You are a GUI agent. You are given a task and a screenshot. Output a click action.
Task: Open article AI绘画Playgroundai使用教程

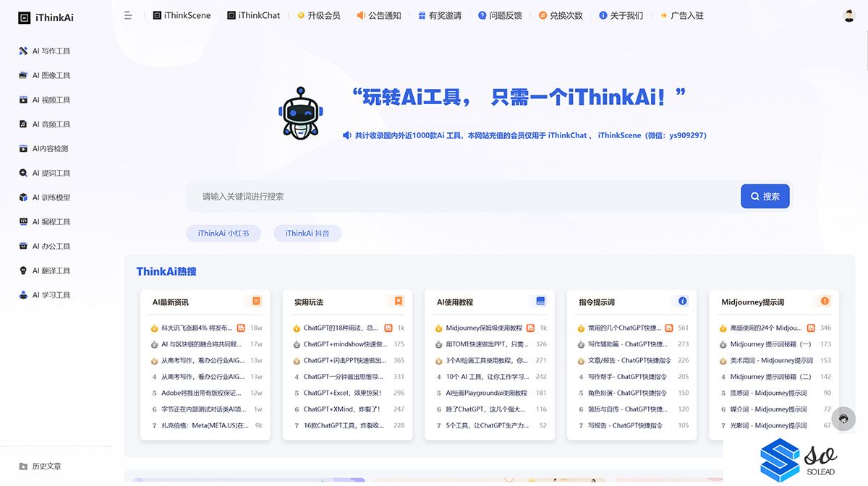tap(487, 393)
